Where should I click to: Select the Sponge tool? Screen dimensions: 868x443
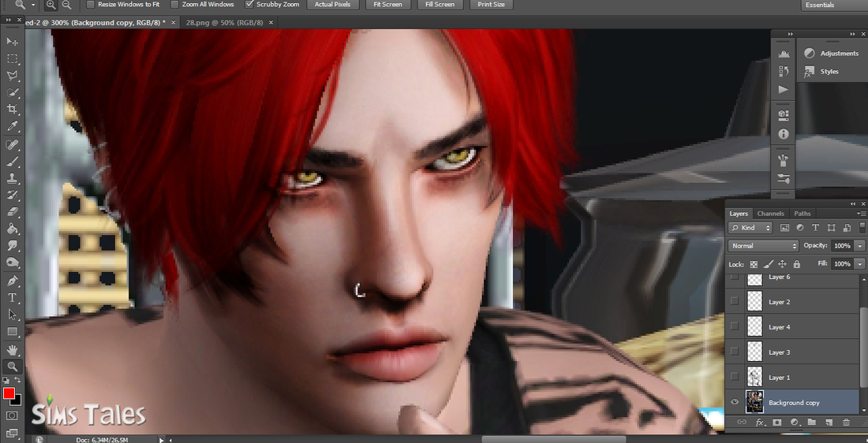(12, 262)
